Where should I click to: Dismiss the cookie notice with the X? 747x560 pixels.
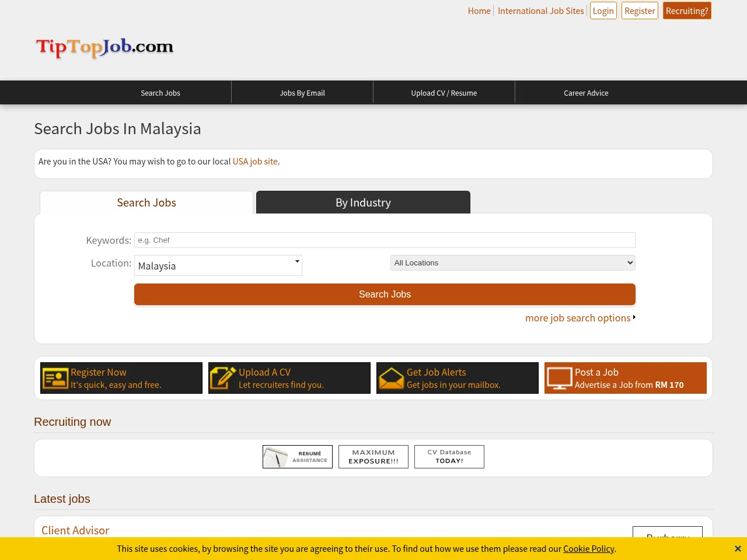[738, 549]
